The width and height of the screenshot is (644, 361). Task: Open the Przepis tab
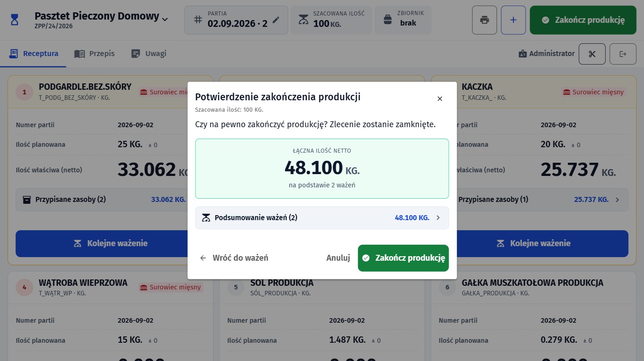[x=95, y=54]
